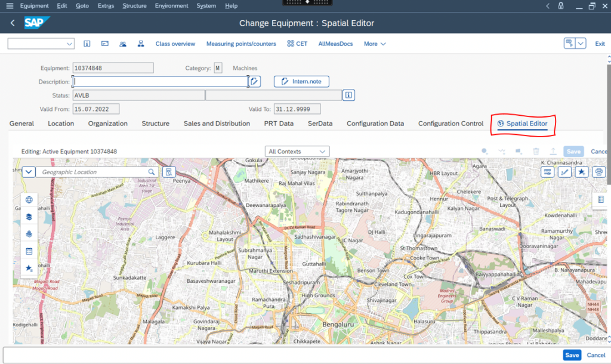Select the upload icon next to Save

(553, 151)
